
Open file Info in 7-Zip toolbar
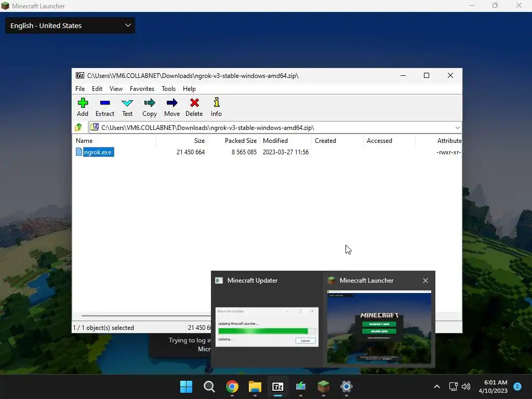point(216,107)
